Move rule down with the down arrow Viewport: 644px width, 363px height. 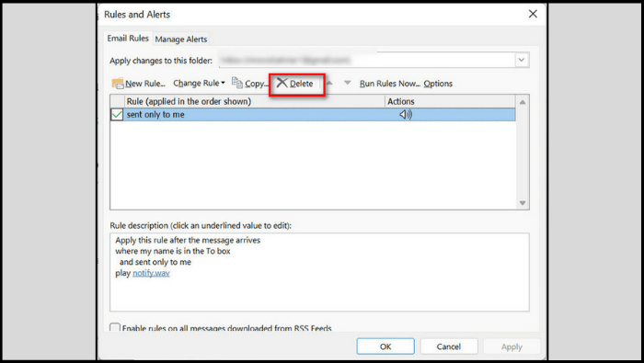coord(348,83)
